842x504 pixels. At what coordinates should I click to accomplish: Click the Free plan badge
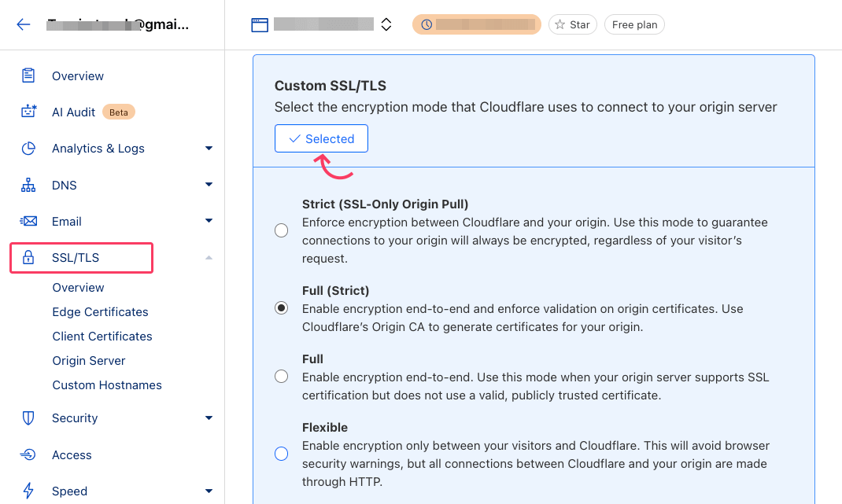coord(634,24)
